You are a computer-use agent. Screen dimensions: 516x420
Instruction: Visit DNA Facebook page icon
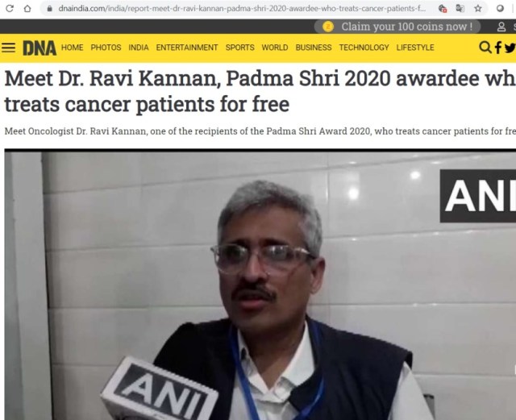[498, 48]
